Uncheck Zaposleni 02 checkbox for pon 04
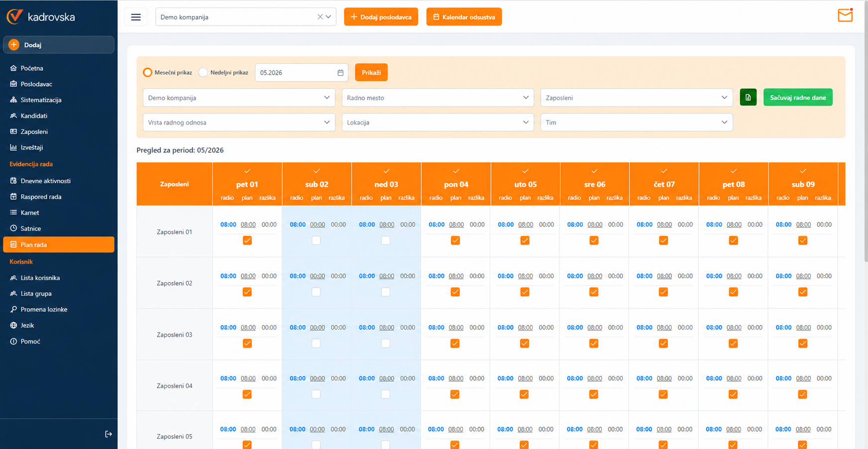The height and width of the screenshot is (449, 868). [455, 292]
